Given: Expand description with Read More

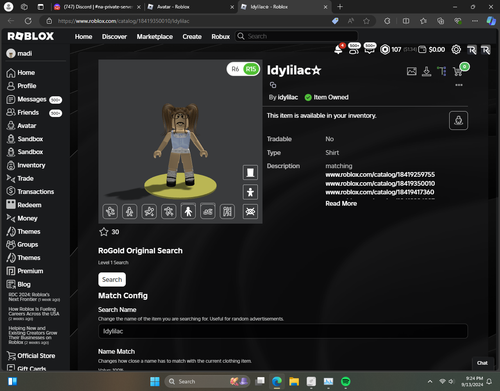Looking at the screenshot, I should (341, 203).
